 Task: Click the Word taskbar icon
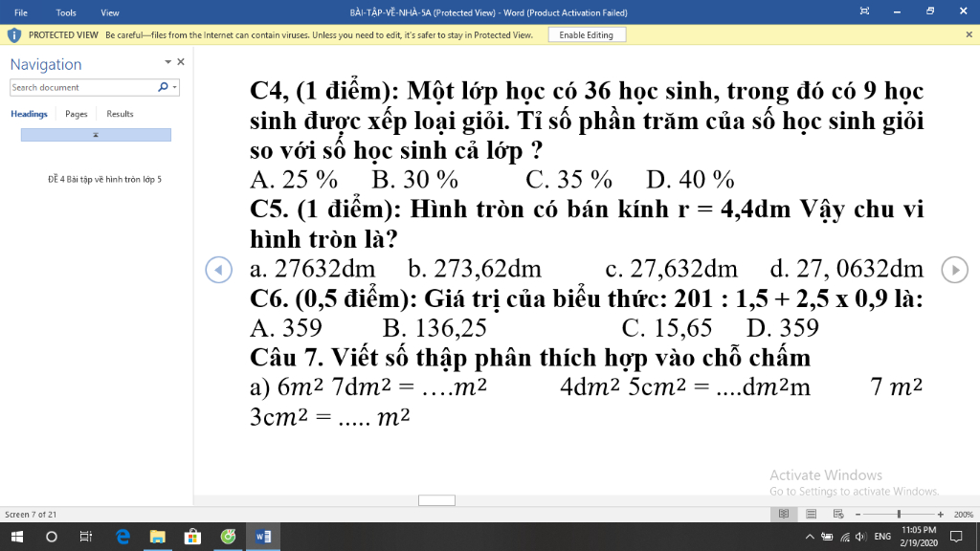(263, 537)
